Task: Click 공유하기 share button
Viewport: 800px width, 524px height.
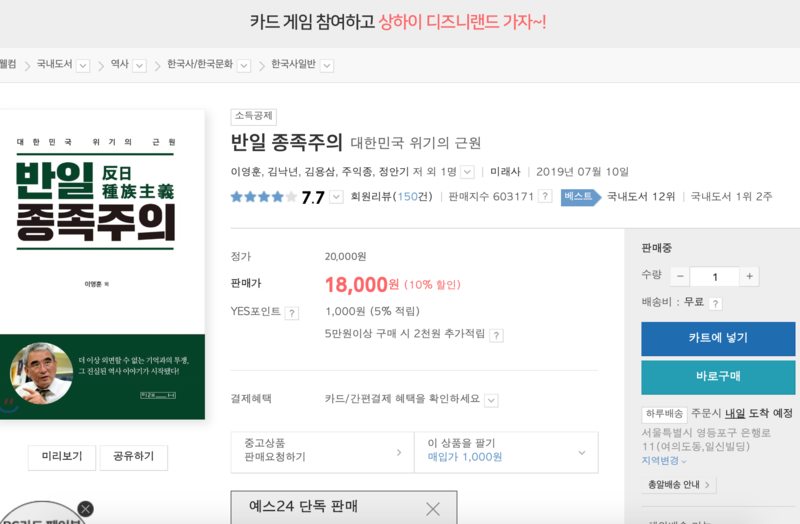Action: tap(134, 457)
